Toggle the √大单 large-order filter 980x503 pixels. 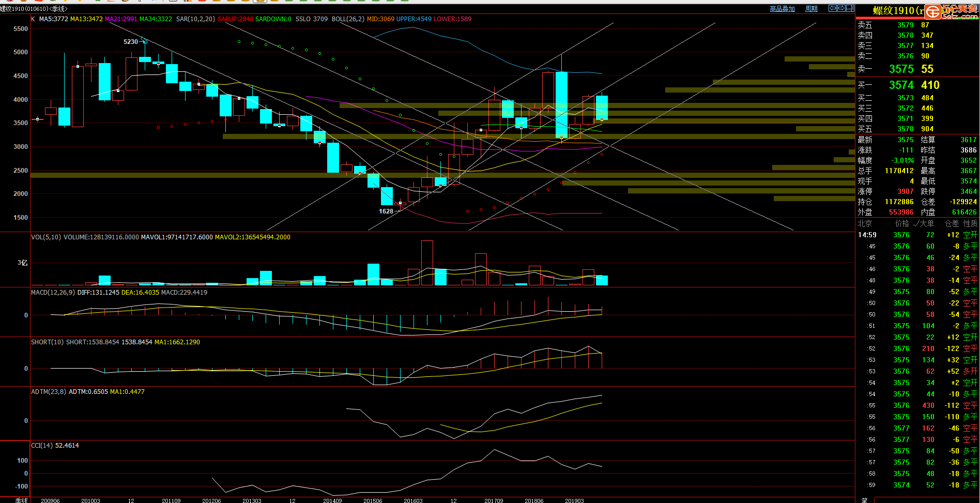(x=923, y=223)
